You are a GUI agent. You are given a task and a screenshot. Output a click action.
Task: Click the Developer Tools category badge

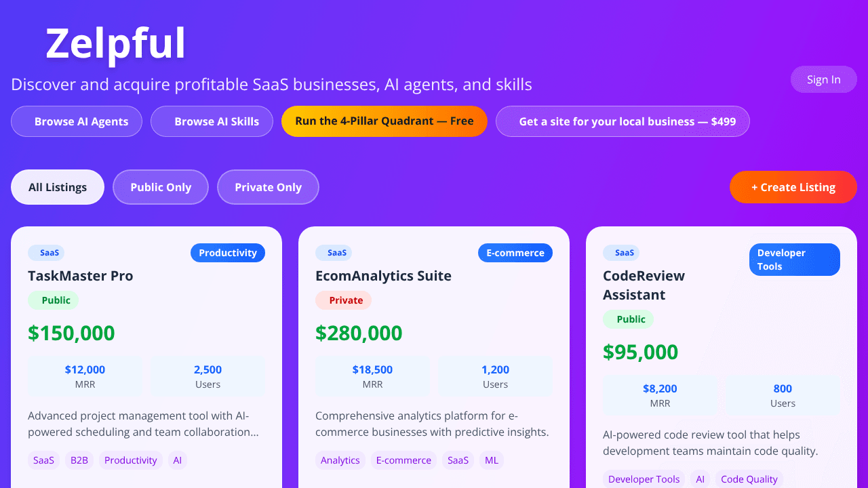(795, 260)
